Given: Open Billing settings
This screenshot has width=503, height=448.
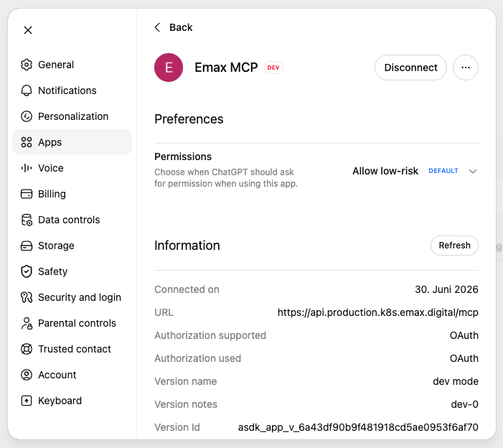Looking at the screenshot, I should pyautogui.click(x=72, y=194).
